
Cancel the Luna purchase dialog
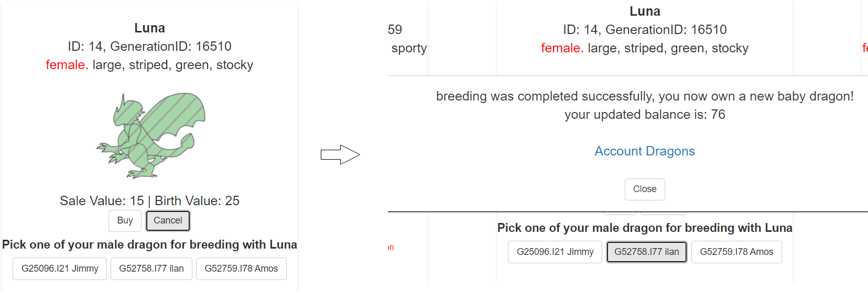[x=168, y=221]
